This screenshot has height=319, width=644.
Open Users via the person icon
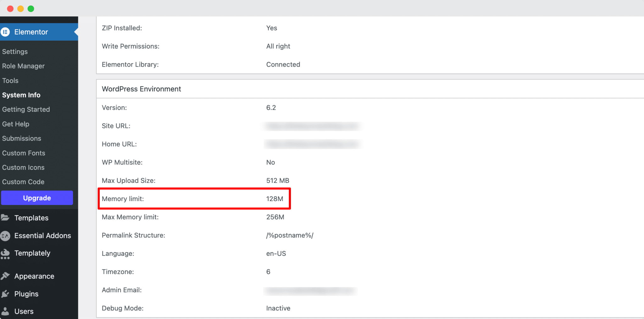click(x=5, y=311)
